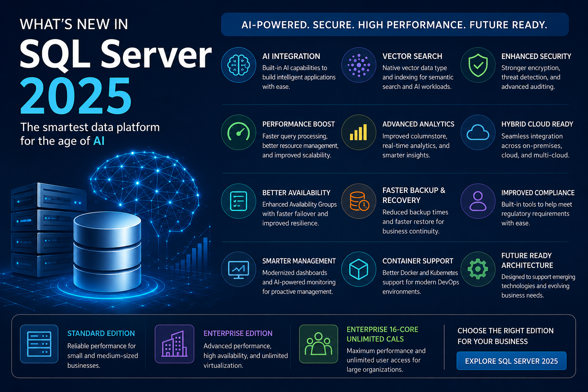This screenshot has width=588, height=392.
Task: Click the PERFORMANCE BOOST heading
Action: [x=299, y=124]
